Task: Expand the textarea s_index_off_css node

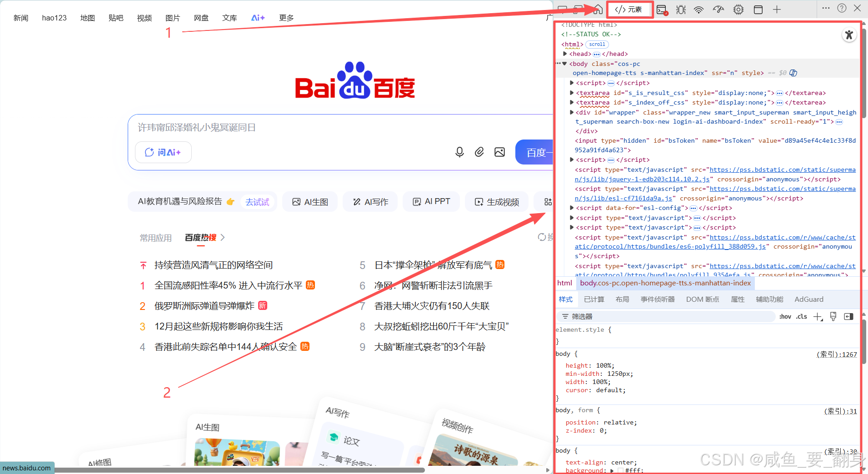Action: point(572,102)
